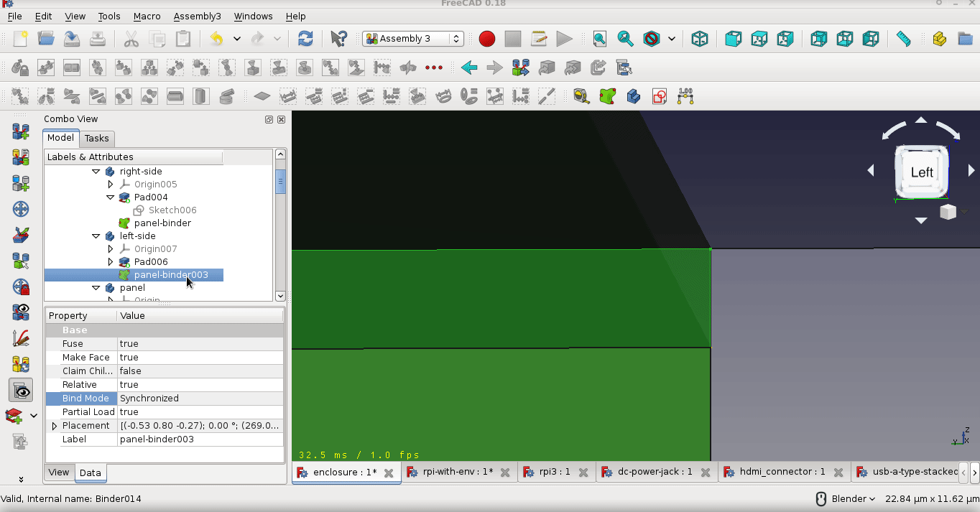Switch to the Tasks tab
The height and width of the screenshot is (512, 980).
[96, 138]
